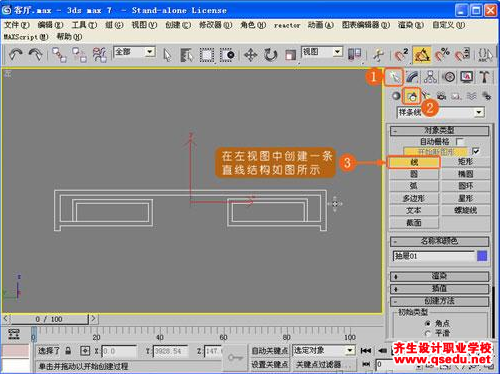This screenshot has height=374, width=500.
Task: Click the 0 / 100 time slider
Action: click(49, 319)
